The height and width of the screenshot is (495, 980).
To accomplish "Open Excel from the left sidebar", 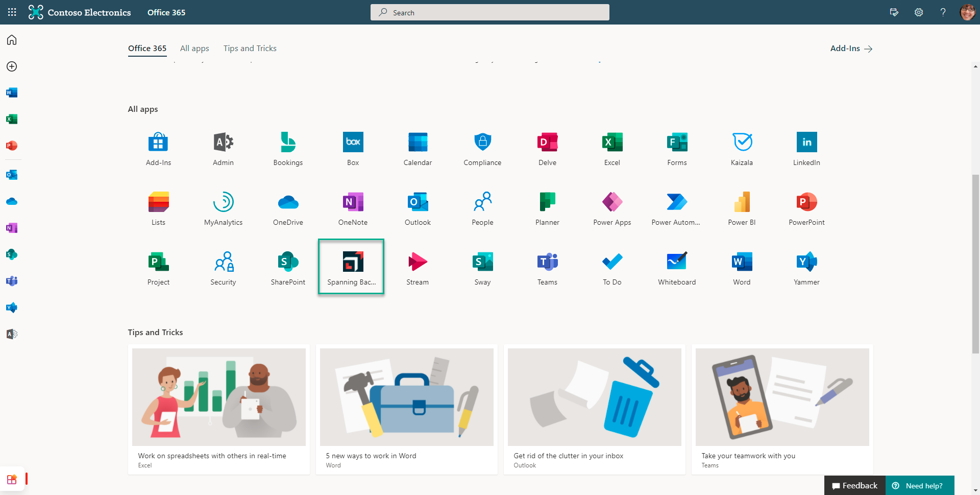I will (x=12, y=119).
